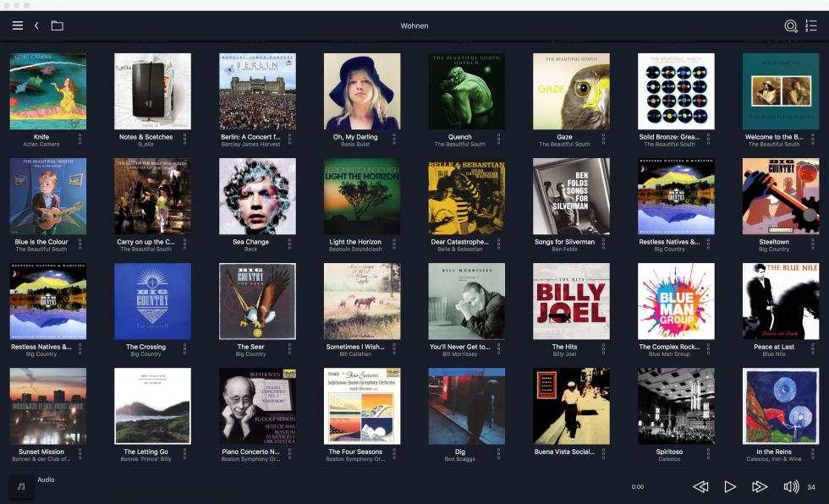The image size is (829, 504).
Task: Open options dots for Knife album
Action: 80,139
